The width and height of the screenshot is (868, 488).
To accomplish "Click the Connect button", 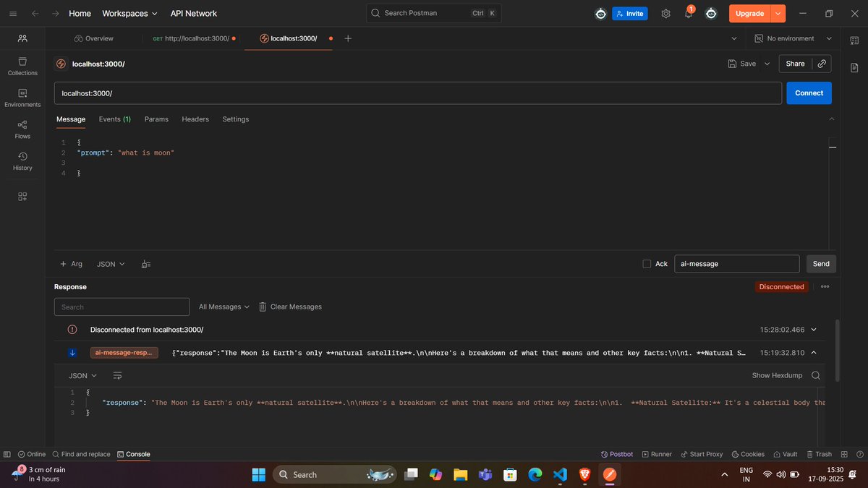I will click(x=809, y=93).
